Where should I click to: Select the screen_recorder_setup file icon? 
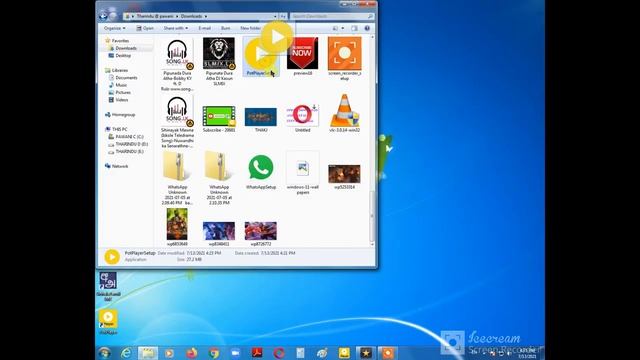point(344,53)
